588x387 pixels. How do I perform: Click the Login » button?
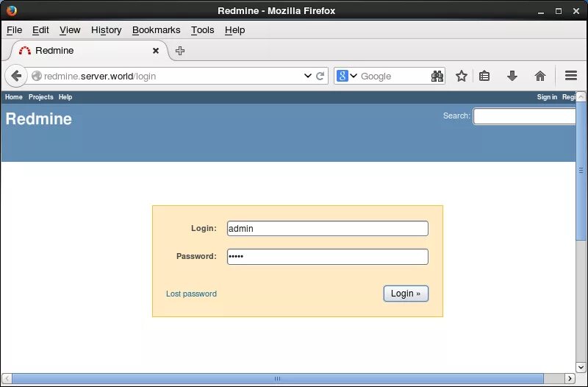pos(406,294)
